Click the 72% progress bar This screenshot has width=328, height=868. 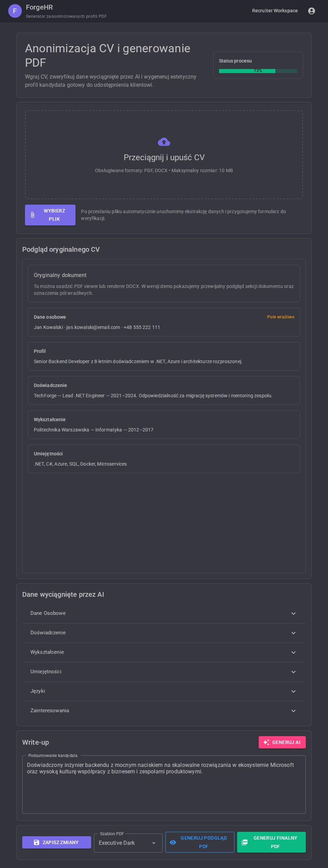tap(257, 70)
